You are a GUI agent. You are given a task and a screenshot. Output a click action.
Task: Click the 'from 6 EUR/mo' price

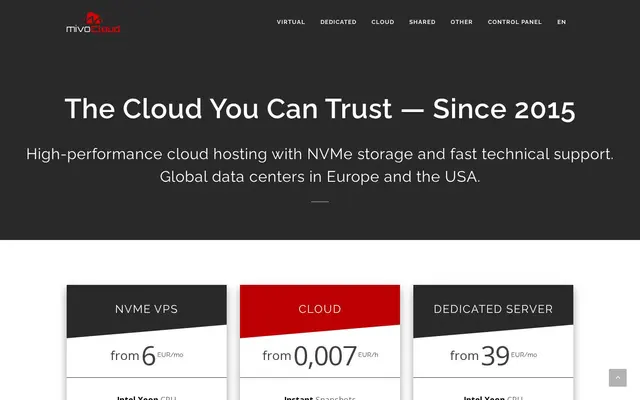point(147,356)
